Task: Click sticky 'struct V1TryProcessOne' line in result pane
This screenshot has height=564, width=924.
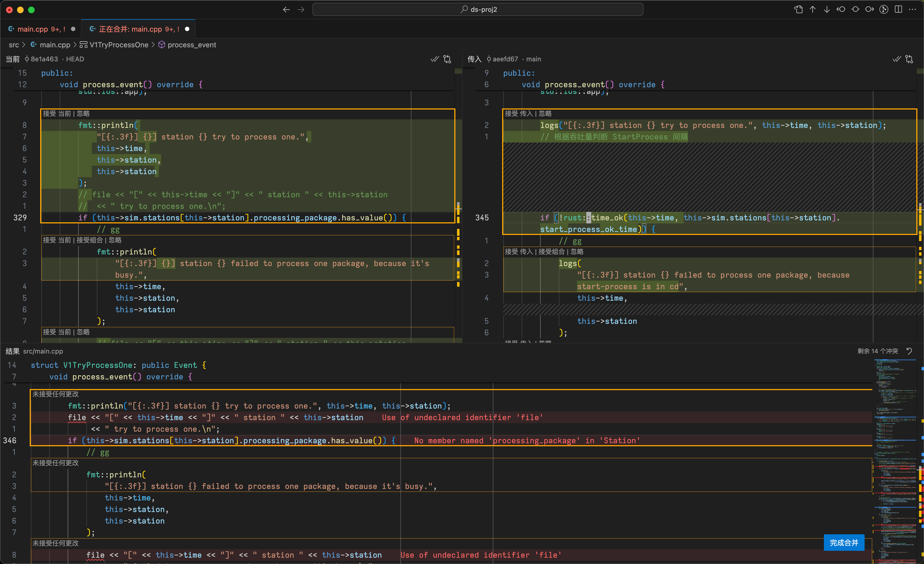Action: click(x=118, y=365)
